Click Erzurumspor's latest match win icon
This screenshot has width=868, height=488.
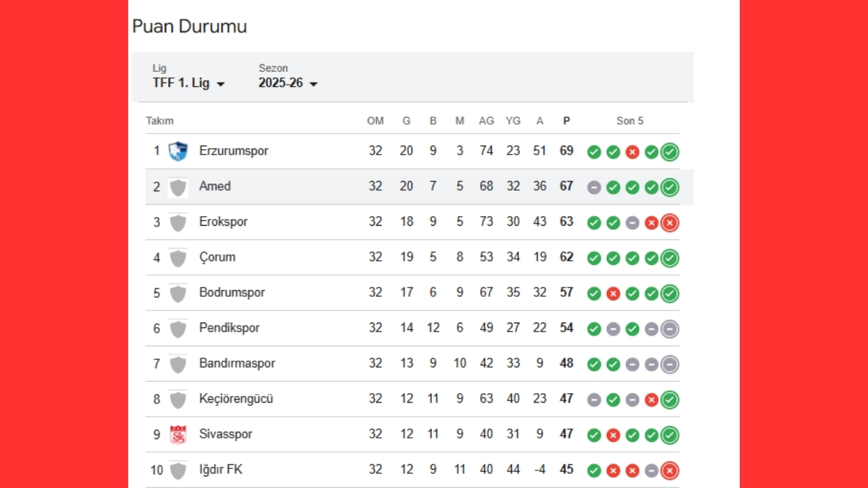[670, 152]
